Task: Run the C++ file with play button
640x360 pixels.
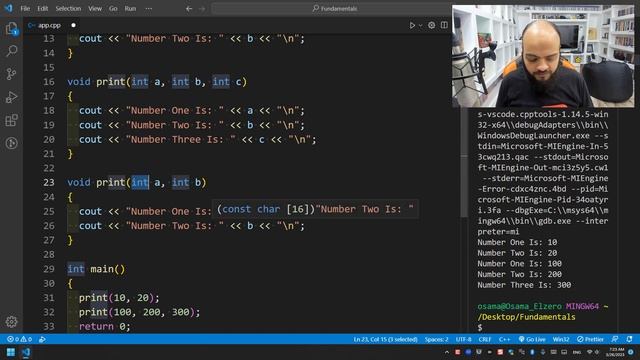Action: coord(412,25)
